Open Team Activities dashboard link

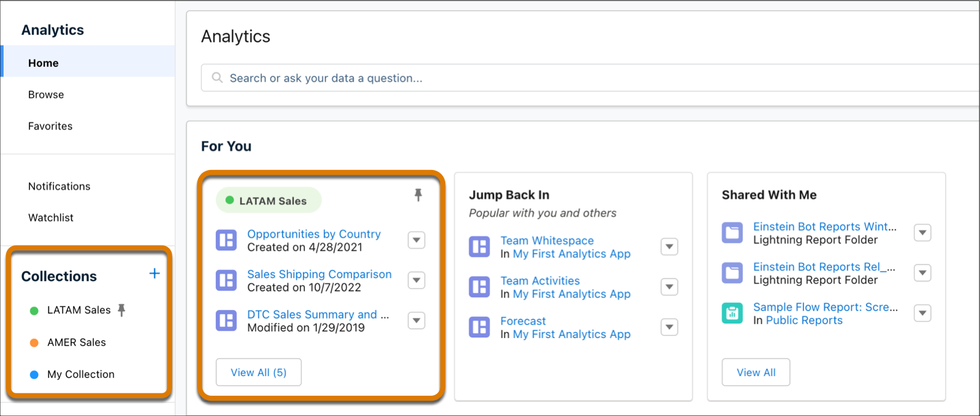click(x=540, y=281)
